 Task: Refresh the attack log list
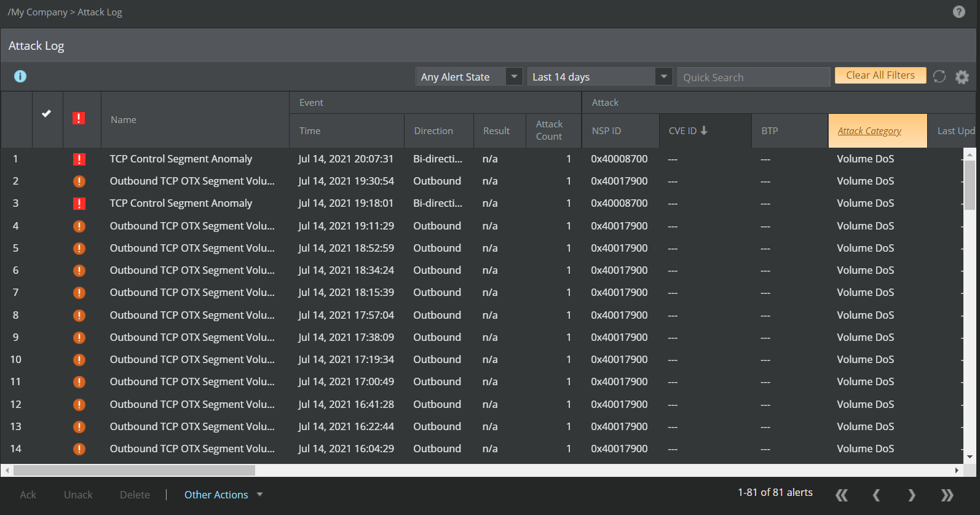[939, 76]
